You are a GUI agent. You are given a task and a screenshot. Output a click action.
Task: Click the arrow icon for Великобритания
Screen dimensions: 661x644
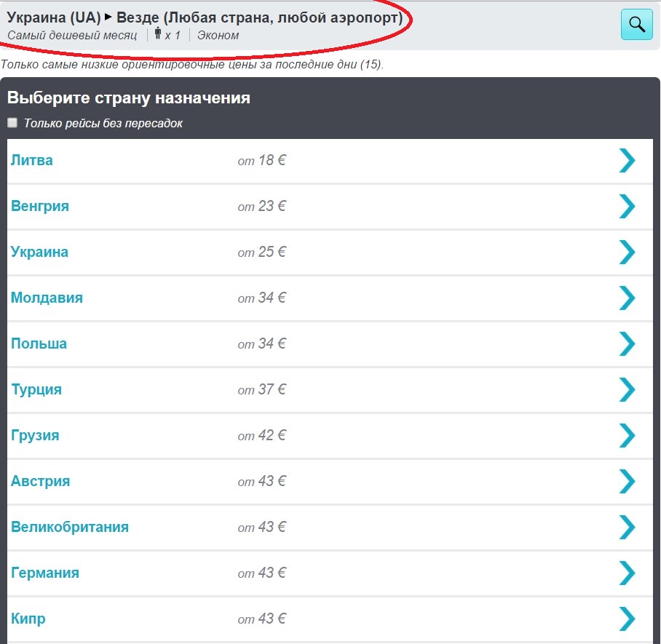tap(627, 527)
